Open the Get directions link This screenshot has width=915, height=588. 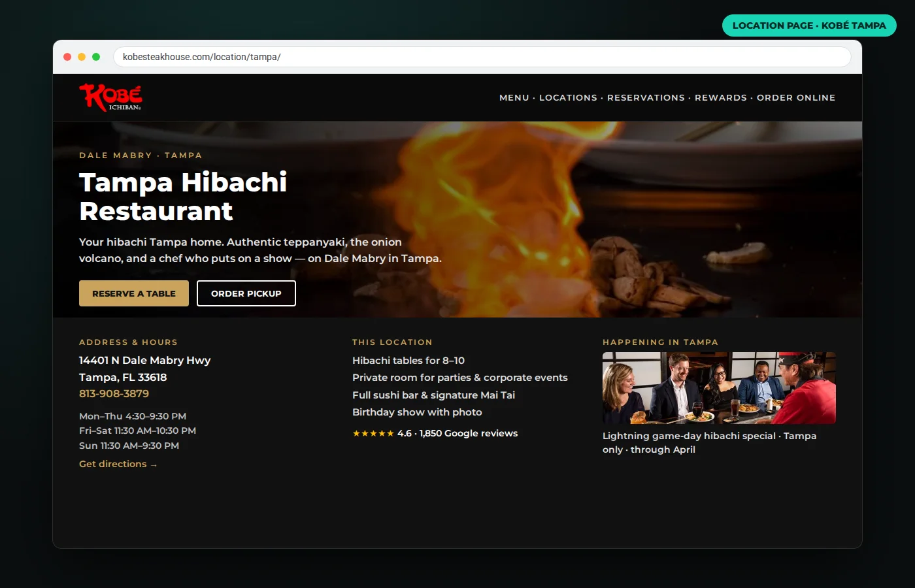[118, 464]
